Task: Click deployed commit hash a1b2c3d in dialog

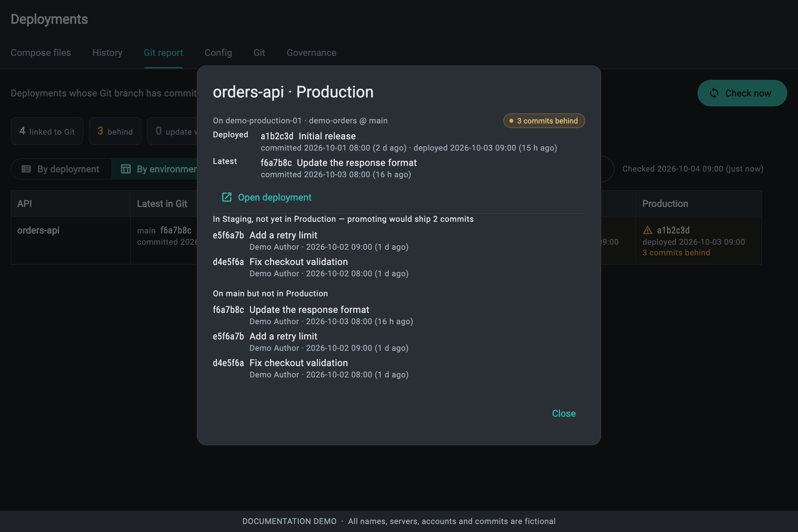Action: [x=277, y=136]
